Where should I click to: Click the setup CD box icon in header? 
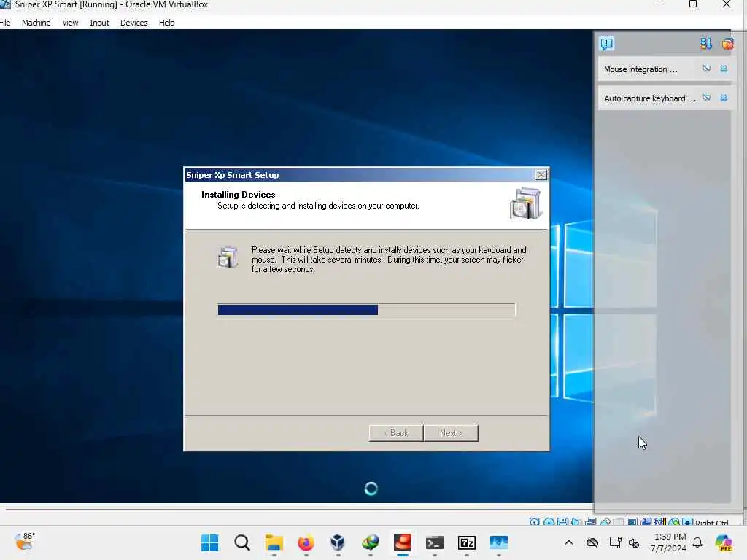pyautogui.click(x=525, y=203)
